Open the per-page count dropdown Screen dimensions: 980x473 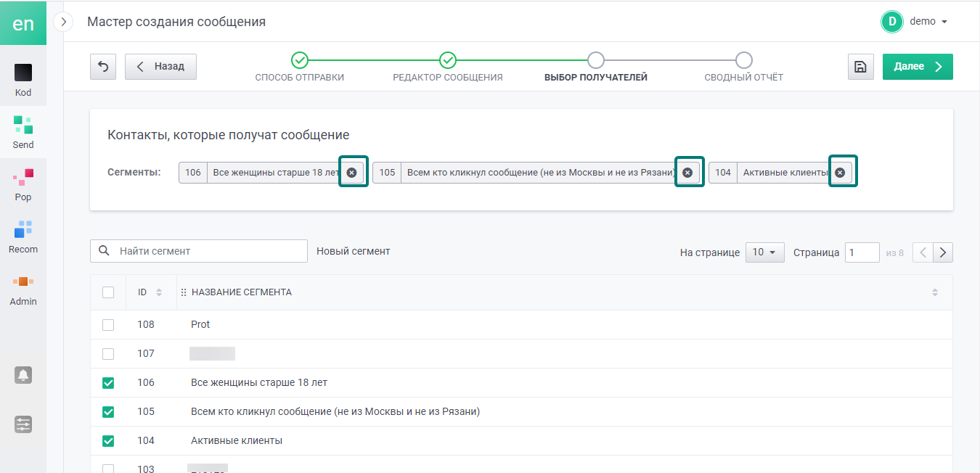click(x=764, y=252)
